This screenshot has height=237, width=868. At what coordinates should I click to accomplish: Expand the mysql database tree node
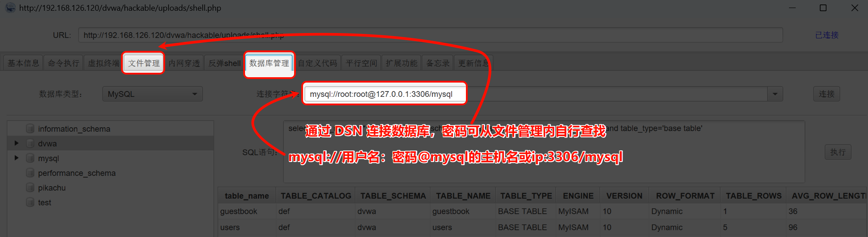17,158
